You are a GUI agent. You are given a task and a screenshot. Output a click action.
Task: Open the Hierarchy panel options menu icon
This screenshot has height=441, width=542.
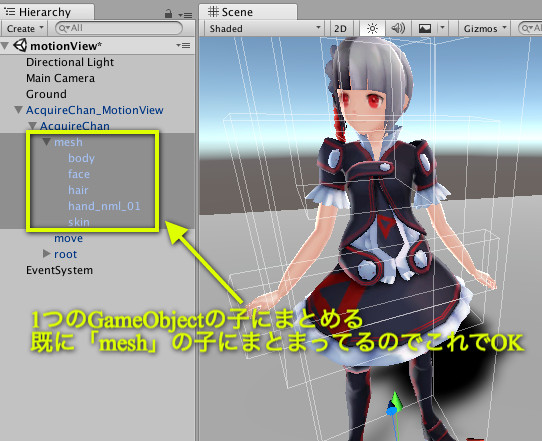185,15
